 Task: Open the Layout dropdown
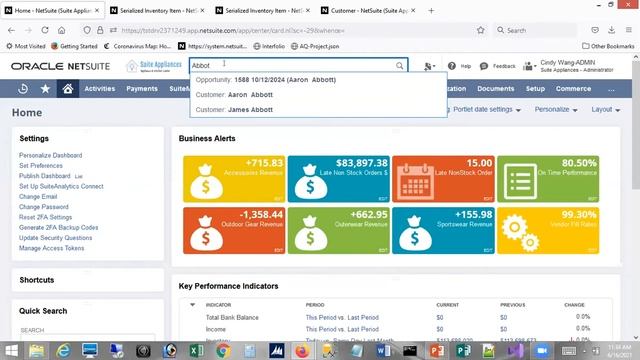pyautogui.click(x=606, y=109)
